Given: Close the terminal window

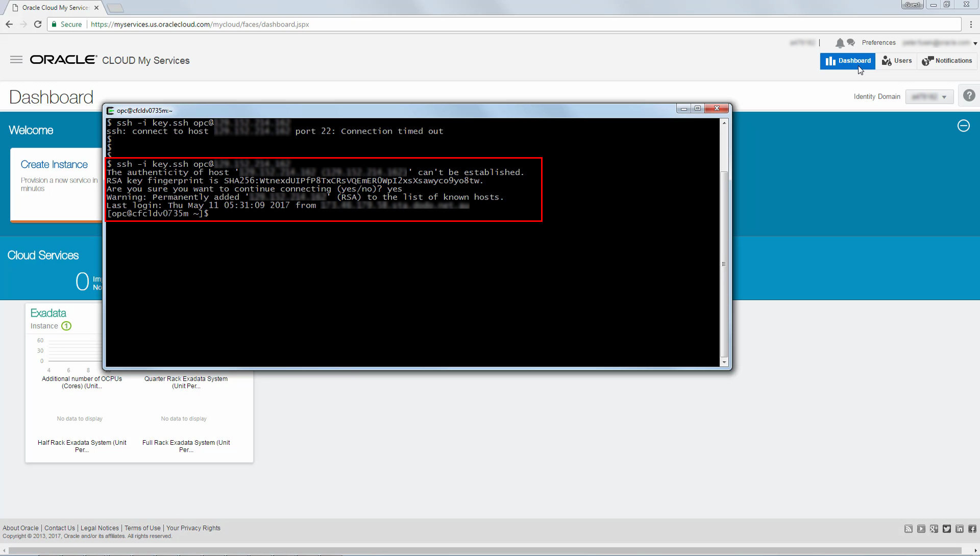Looking at the screenshot, I should point(717,108).
